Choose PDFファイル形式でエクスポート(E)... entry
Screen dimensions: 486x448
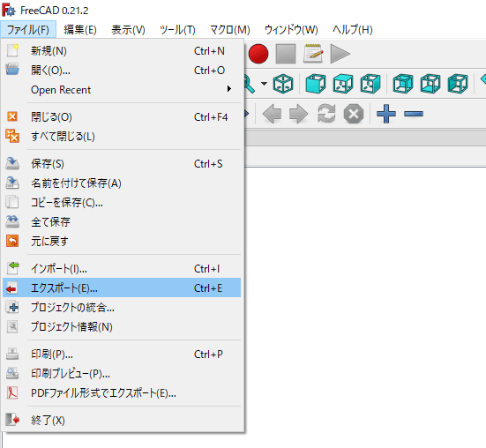(x=122, y=393)
